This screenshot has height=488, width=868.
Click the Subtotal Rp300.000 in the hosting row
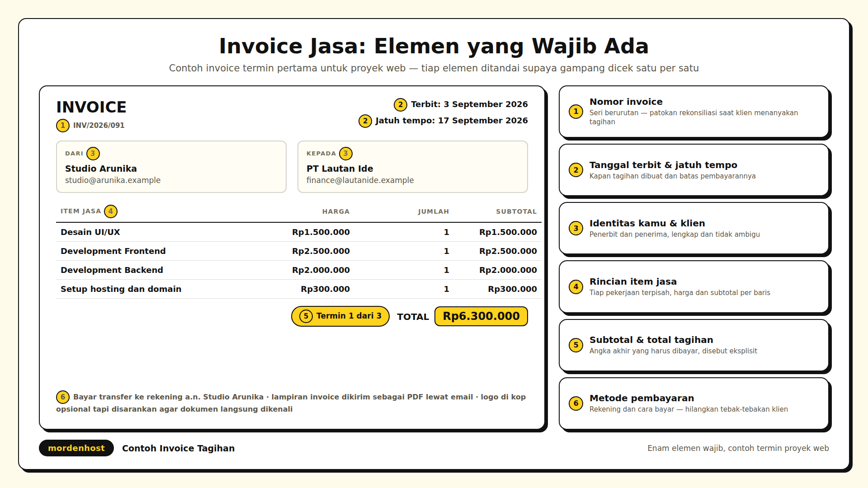[x=513, y=289]
